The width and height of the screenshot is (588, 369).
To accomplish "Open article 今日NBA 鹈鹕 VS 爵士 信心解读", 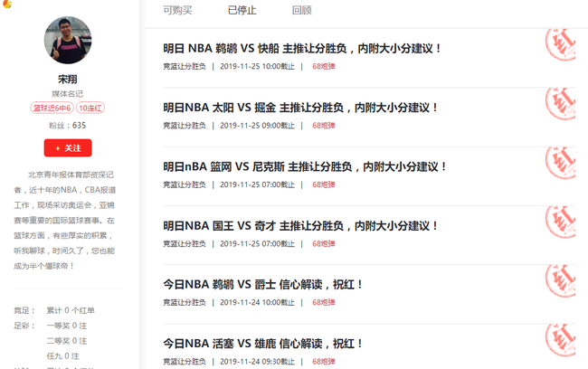I will [263, 285].
